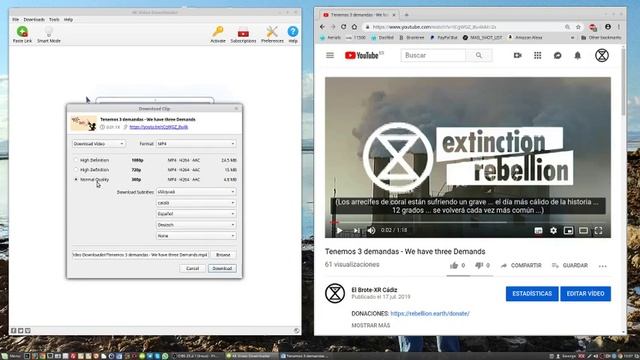This screenshot has height=360, width=640.
Task: Select Normal Quality 360p option
Action: 76,180
